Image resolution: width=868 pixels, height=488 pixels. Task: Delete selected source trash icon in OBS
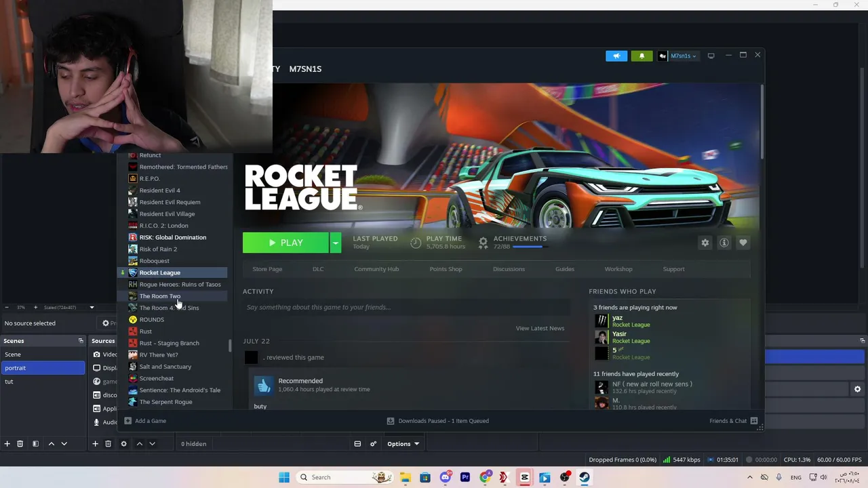(x=108, y=444)
